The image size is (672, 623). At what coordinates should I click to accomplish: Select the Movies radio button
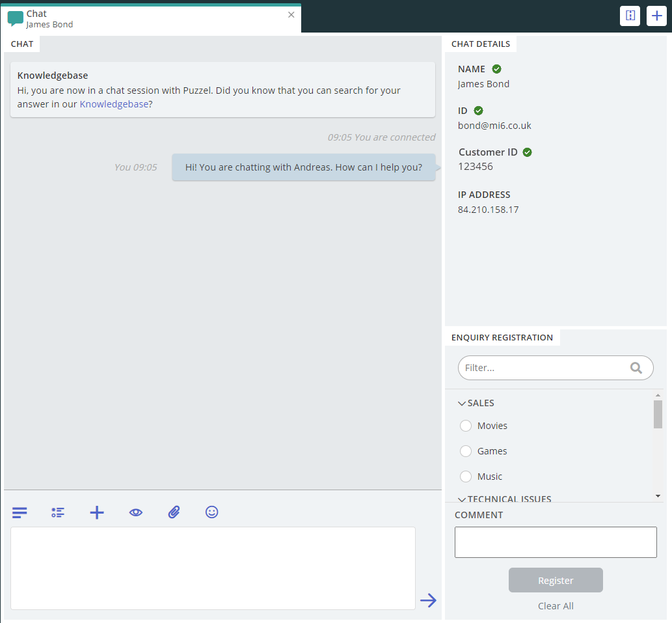click(x=466, y=425)
